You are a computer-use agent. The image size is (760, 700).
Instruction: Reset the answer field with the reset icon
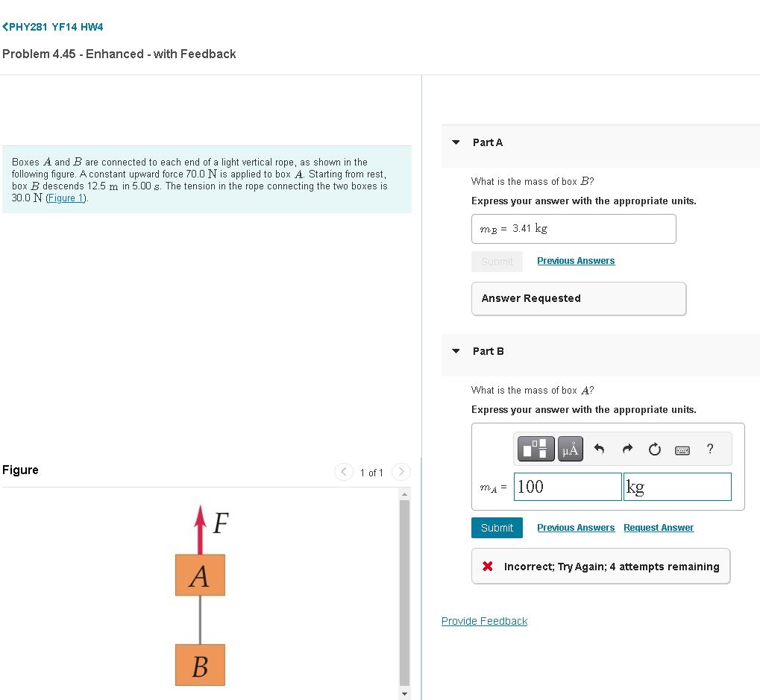(x=654, y=449)
